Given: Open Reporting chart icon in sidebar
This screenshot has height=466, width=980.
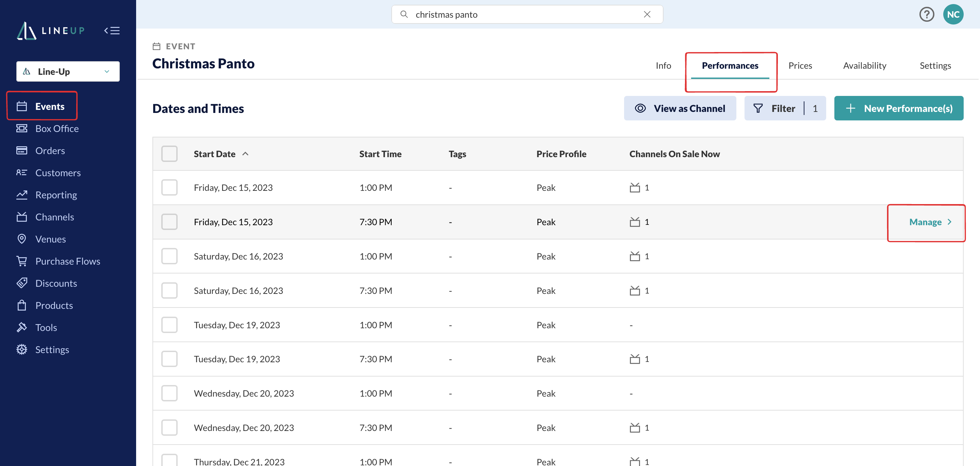Looking at the screenshot, I should pyautogui.click(x=22, y=195).
